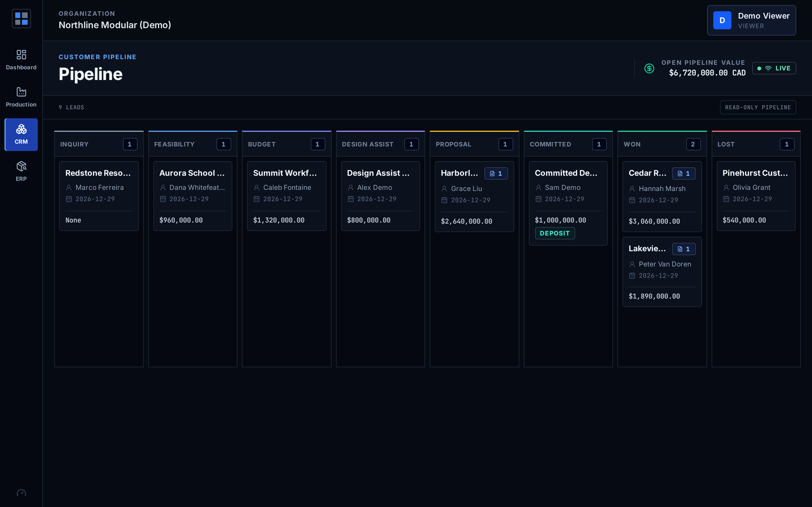Open the Redstone Resources lead card
This screenshot has height=507, width=812.
[x=99, y=196]
